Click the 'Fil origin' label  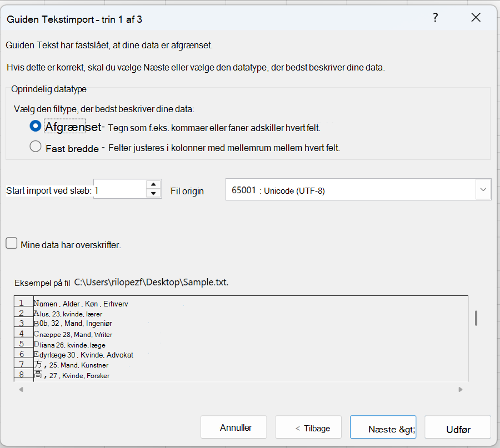(187, 191)
